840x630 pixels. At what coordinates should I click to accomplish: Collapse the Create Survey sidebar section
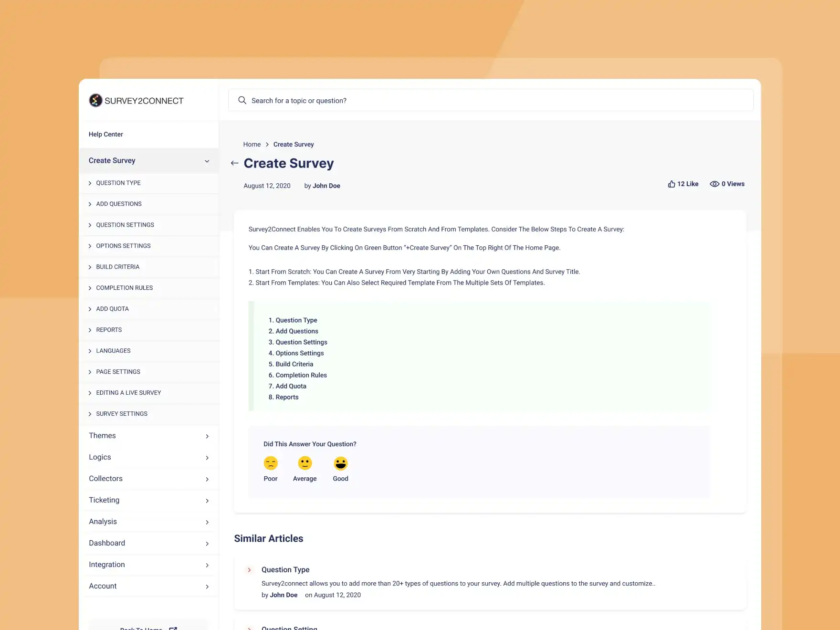click(x=207, y=161)
